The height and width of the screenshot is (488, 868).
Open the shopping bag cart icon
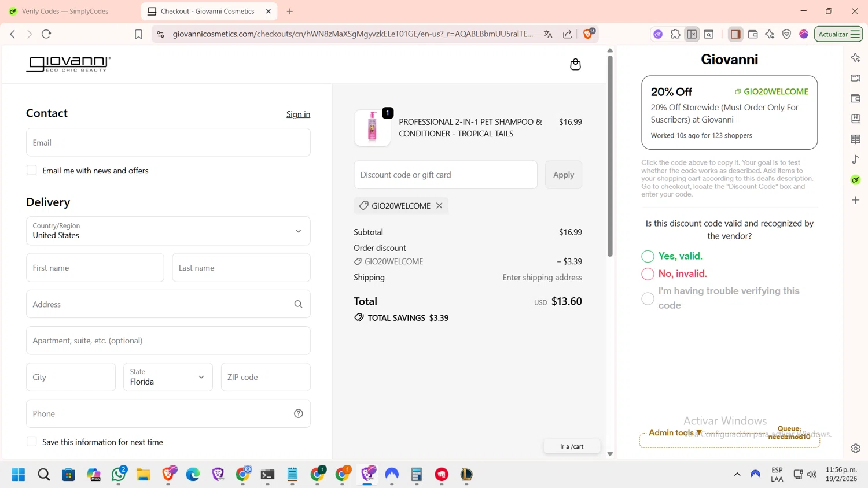(x=575, y=64)
